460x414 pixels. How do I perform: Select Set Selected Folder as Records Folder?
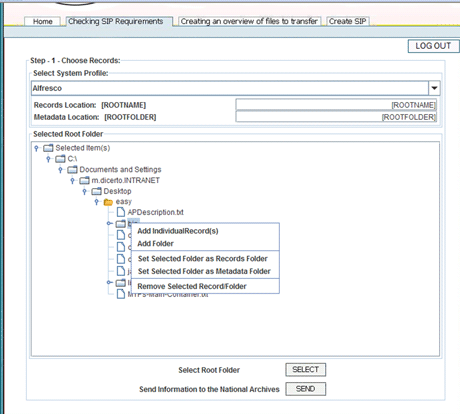[x=205, y=259]
